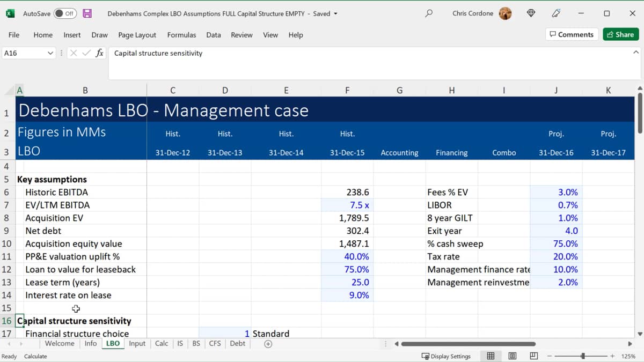Select the LBO sheet tab
The width and height of the screenshot is (644, 362).
113,343
